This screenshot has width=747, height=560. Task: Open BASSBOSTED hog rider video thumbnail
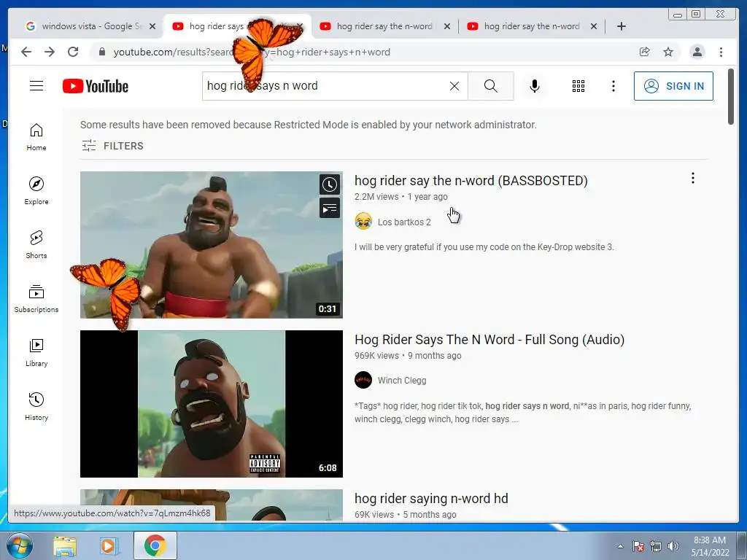(x=212, y=245)
